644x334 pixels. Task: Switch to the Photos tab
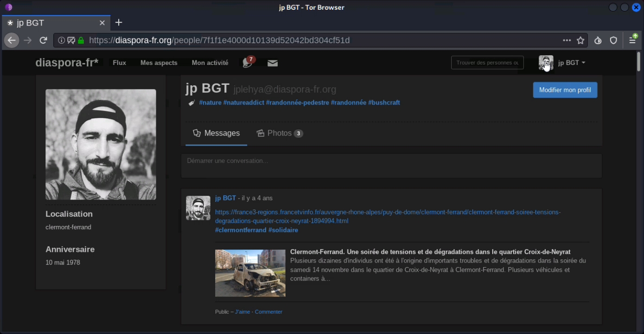point(280,133)
